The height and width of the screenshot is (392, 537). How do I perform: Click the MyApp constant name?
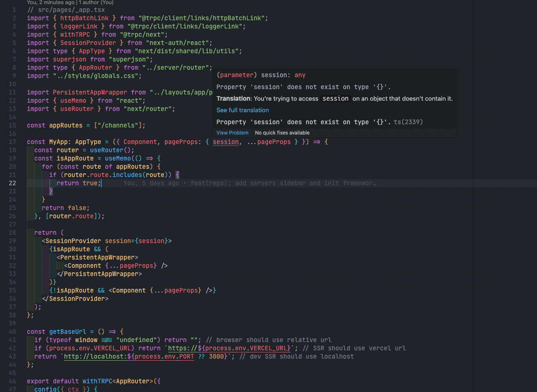click(58, 142)
